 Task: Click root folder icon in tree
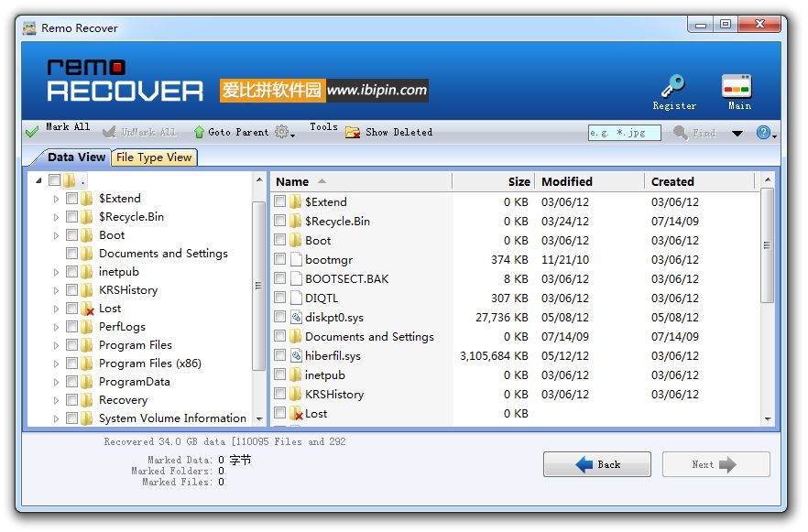point(70,180)
